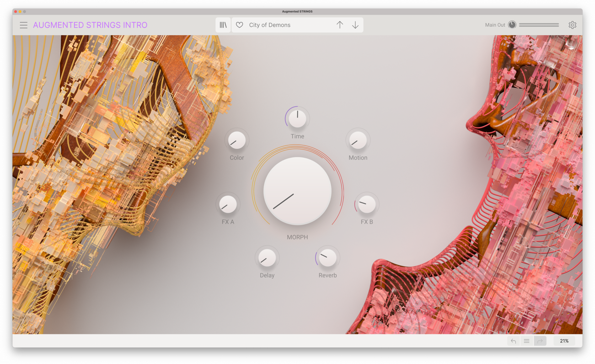Image resolution: width=595 pixels, height=364 pixels.
Task: Favorite the City of Demons preset
Action: [x=240, y=25]
